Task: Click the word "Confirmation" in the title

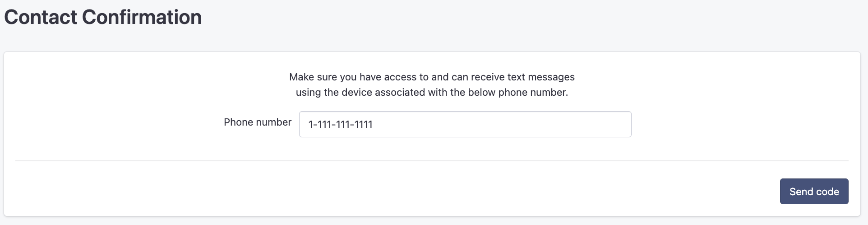Action: [x=142, y=17]
